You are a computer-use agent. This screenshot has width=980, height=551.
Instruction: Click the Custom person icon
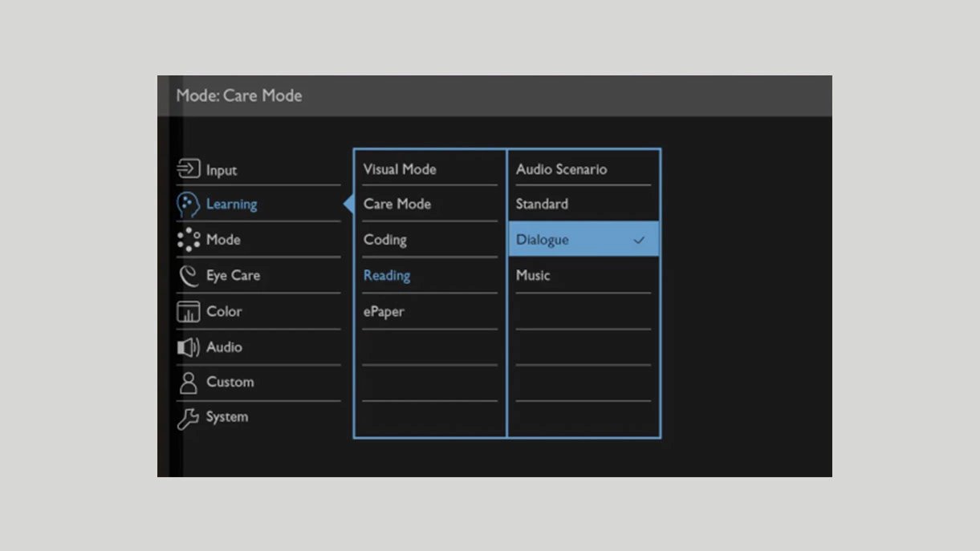(x=188, y=383)
